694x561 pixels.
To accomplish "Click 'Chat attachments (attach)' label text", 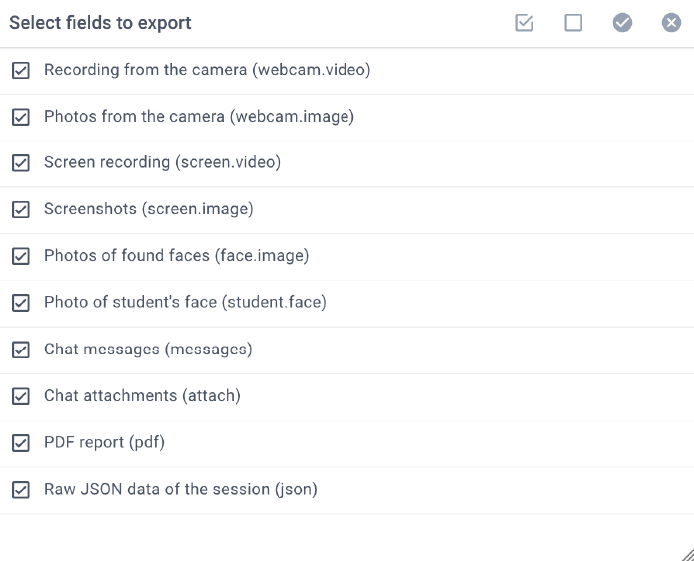I will [142, 396].
